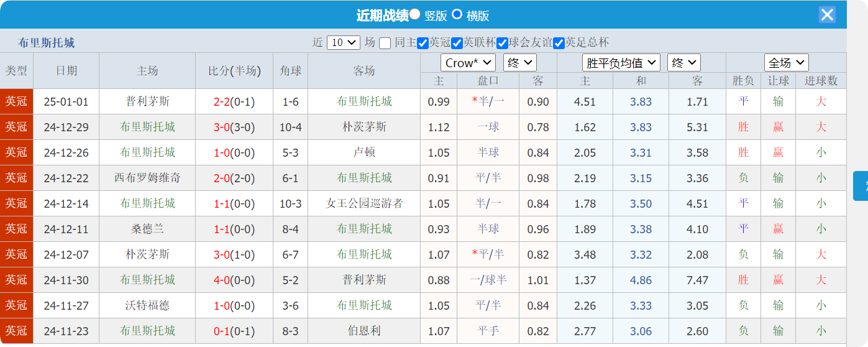Open the recent matches count dropdown
The width and height of the screenshot is (868, 347).
(343, 42)
